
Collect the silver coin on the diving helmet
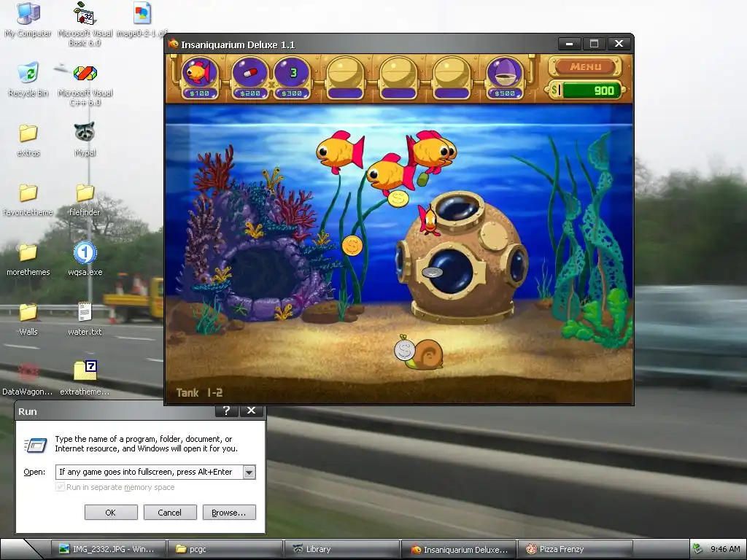pyautogui.click(x=432, y=273)
